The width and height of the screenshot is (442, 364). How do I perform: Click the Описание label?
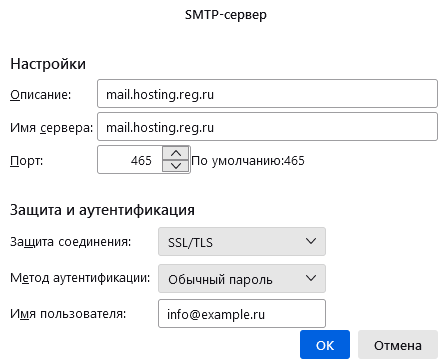[x=41, y=95]
